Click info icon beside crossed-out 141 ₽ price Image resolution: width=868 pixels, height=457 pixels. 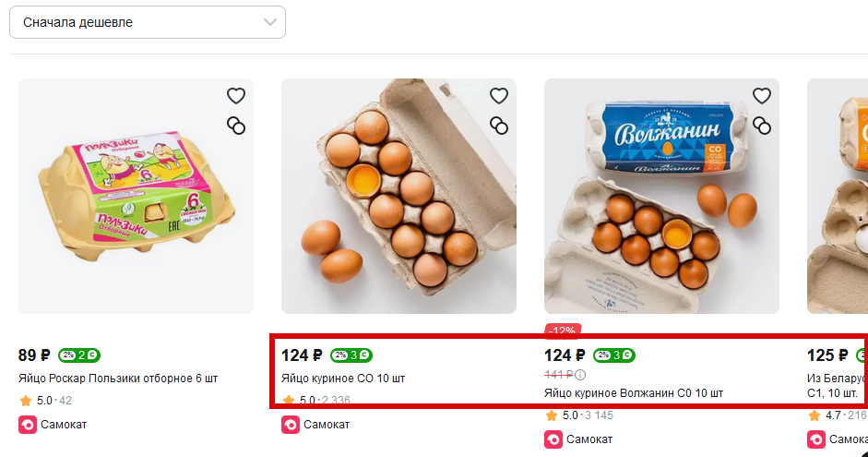[x=581, y=375]
